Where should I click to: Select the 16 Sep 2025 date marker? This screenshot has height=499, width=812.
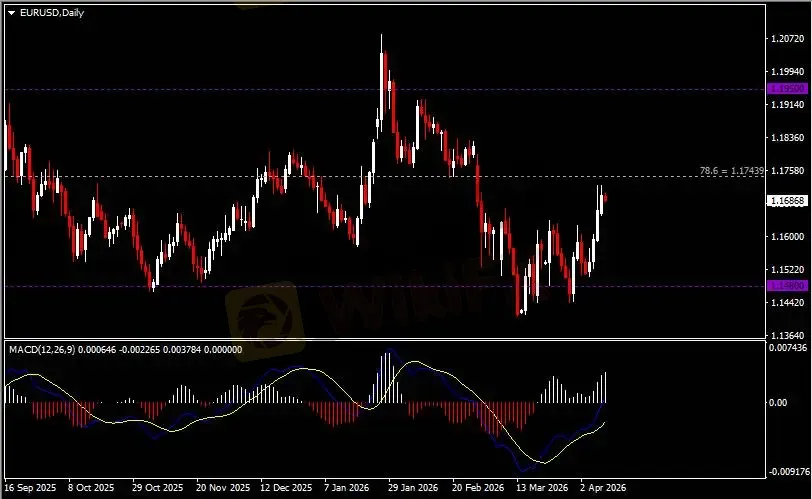point(31,487)
